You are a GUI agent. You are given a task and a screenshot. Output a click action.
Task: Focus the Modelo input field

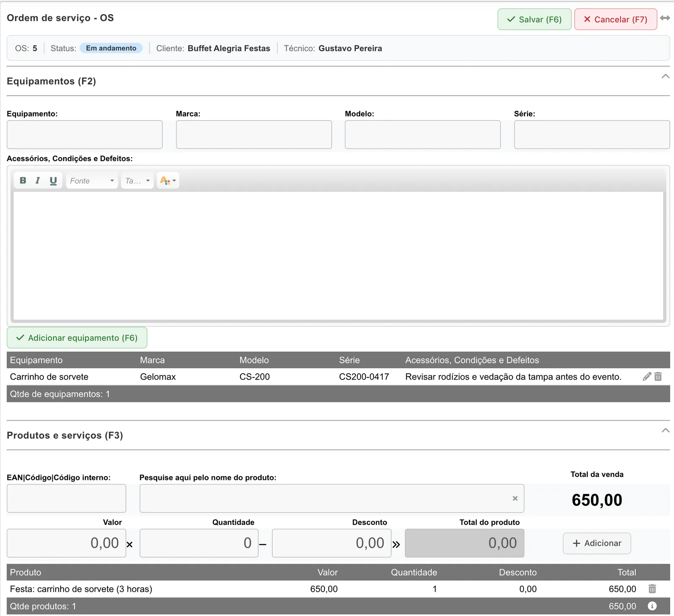(x=423, y=134)
